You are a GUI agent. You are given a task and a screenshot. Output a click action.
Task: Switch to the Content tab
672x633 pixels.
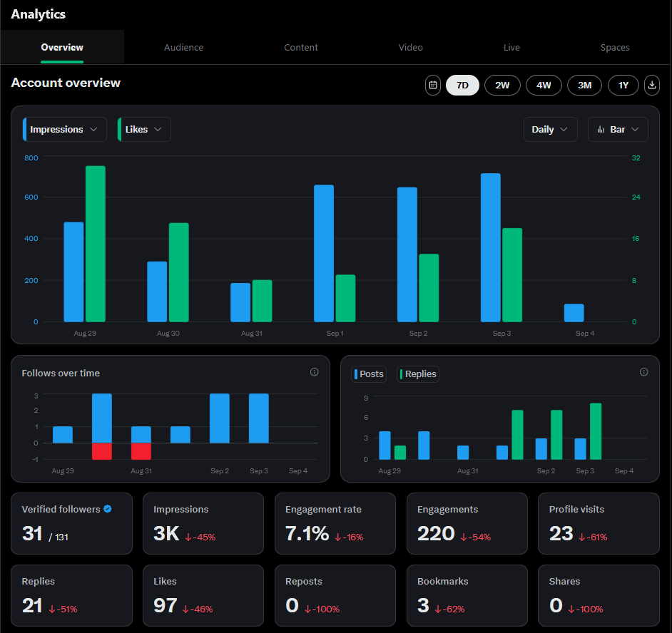301,47
